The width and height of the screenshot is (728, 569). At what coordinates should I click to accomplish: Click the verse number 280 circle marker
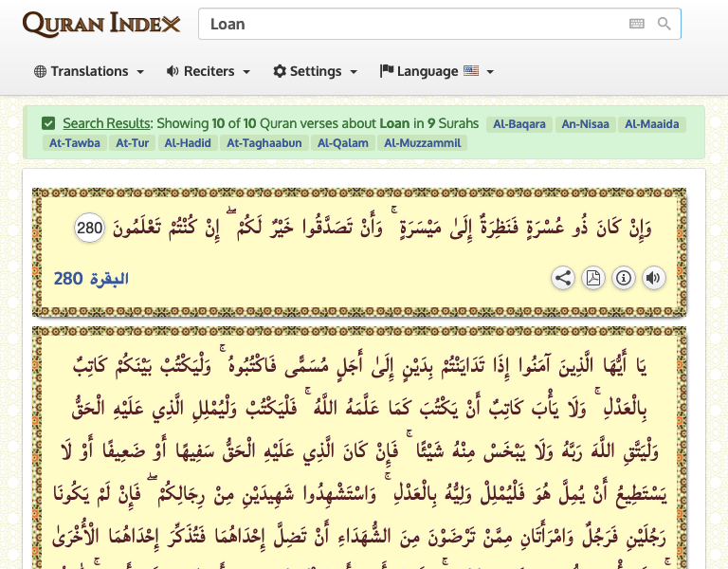pos(89,229)
